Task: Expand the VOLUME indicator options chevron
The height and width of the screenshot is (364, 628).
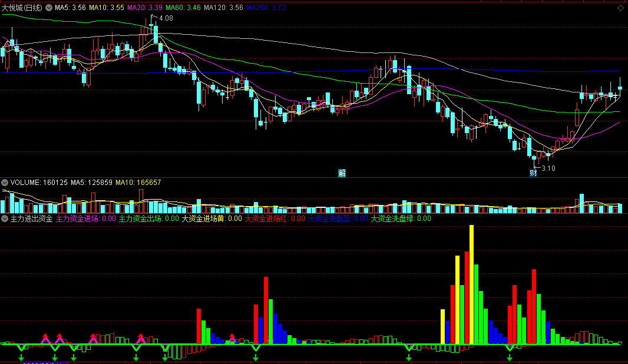Action: pos(5,183)
